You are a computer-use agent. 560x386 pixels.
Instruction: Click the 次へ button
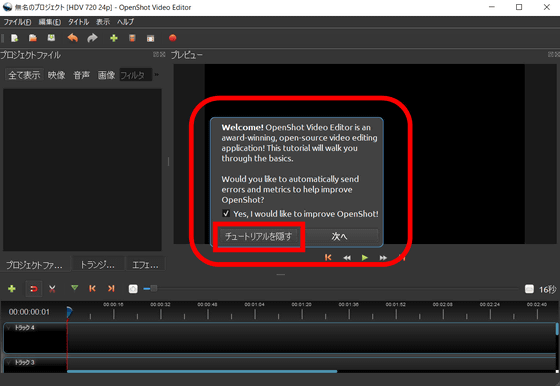coord(339,236)
